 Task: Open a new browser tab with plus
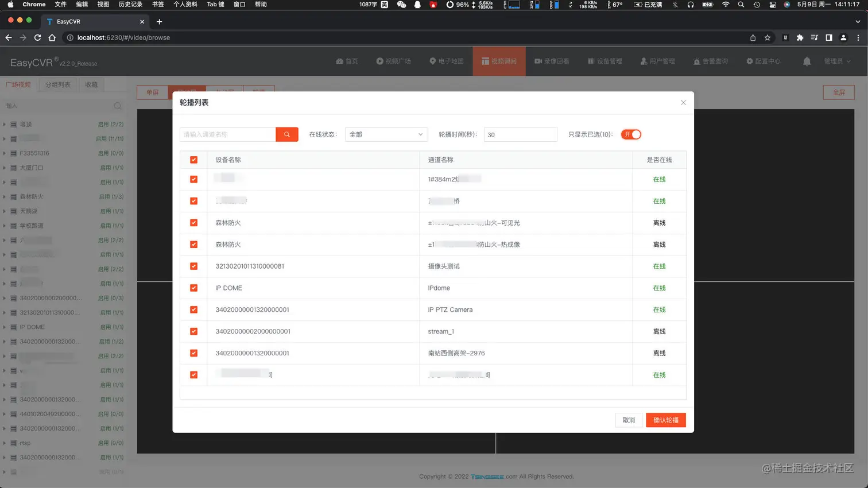tap(160, 22)
